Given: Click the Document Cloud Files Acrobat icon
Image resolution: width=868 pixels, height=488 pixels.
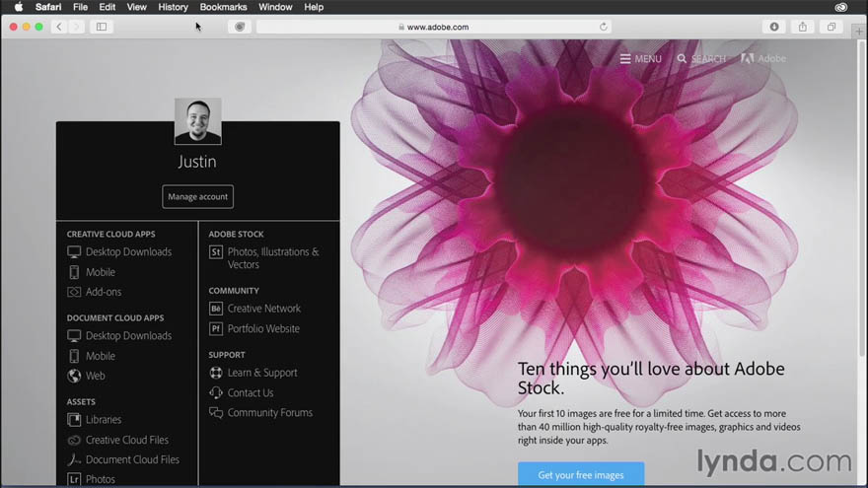Looking at the screenshot, I should (x=74, y=459).
